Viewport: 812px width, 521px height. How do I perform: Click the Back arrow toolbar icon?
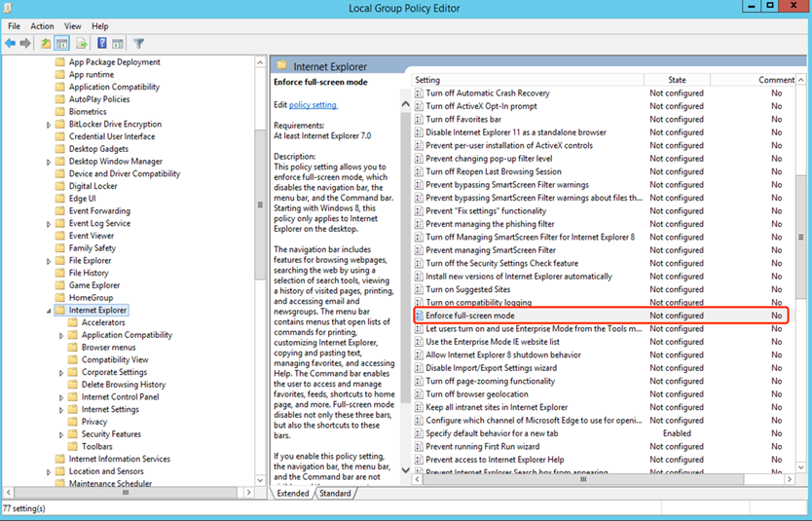point(10,44)
